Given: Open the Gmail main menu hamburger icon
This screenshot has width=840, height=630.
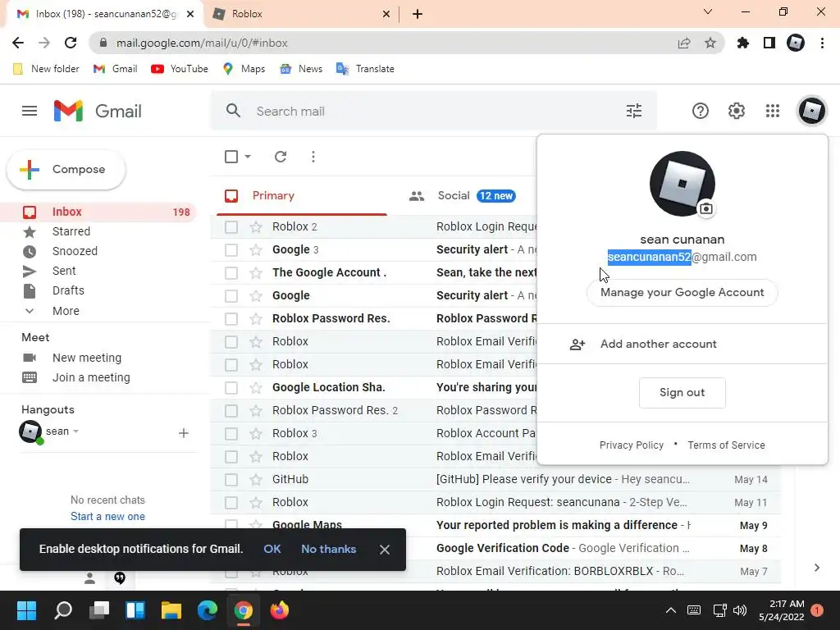Looking at the screenshot, I should 30,111.
